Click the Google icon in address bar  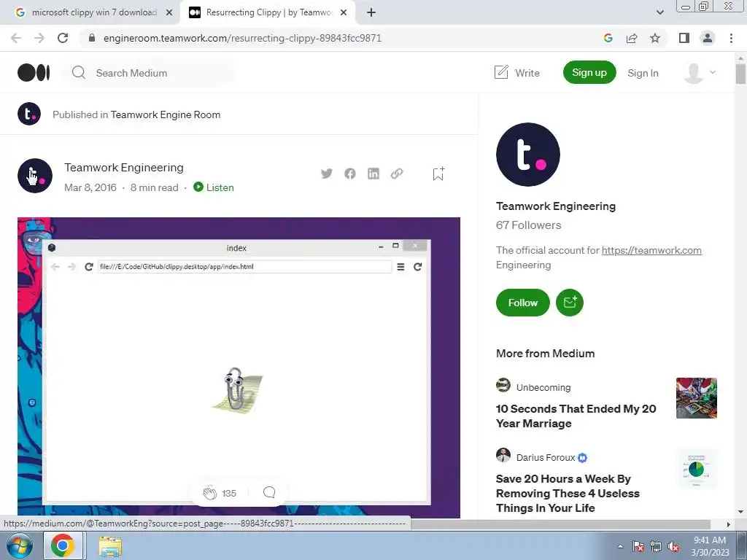tap(608, 38)
